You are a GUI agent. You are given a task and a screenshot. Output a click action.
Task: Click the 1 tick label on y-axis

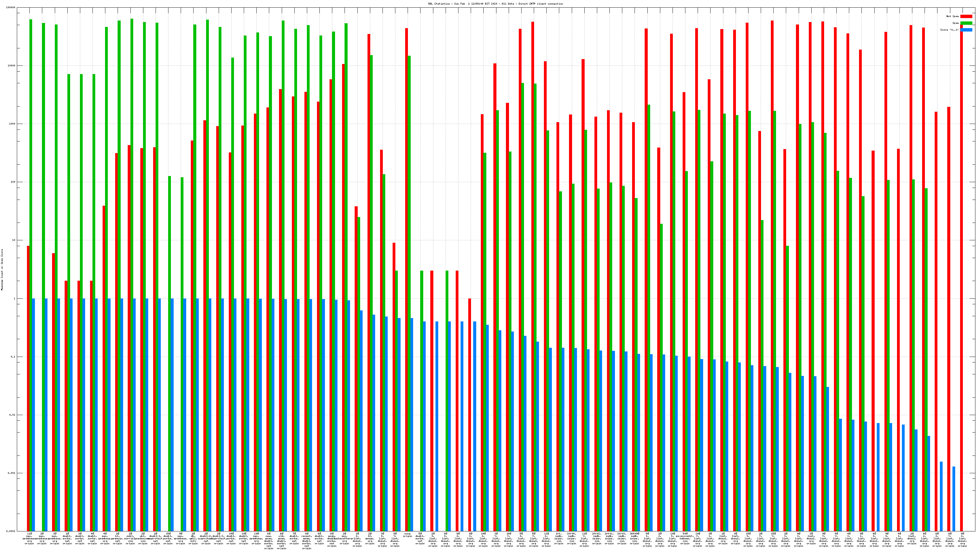[14, 298]
